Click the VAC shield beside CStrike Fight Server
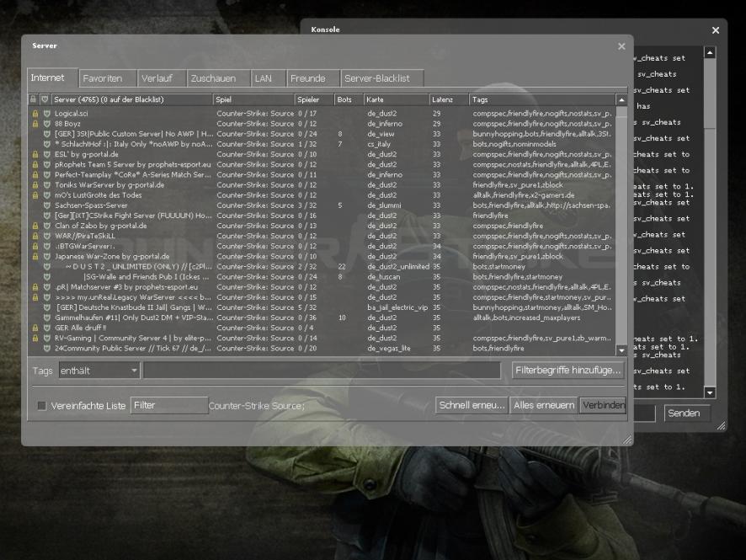The width and height of the screenshot is (746, 560). tap(46, 216)
